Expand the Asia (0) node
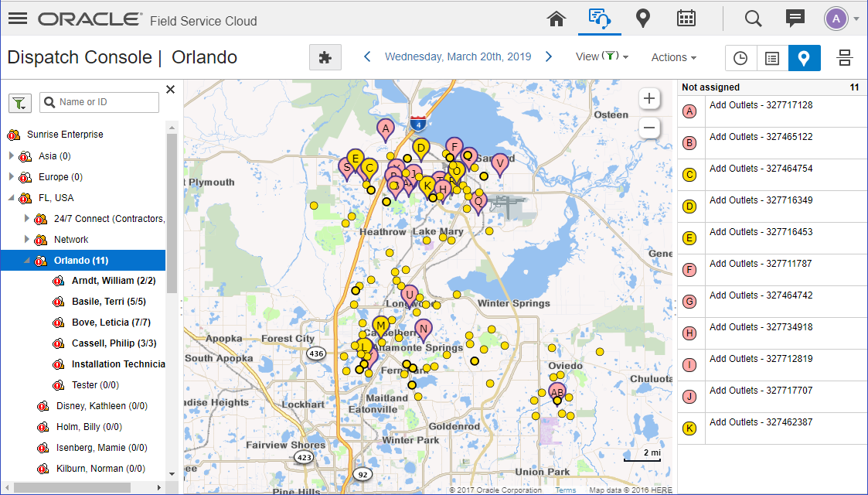The height and width of the screenshot is (495, 868). point(12,155)
